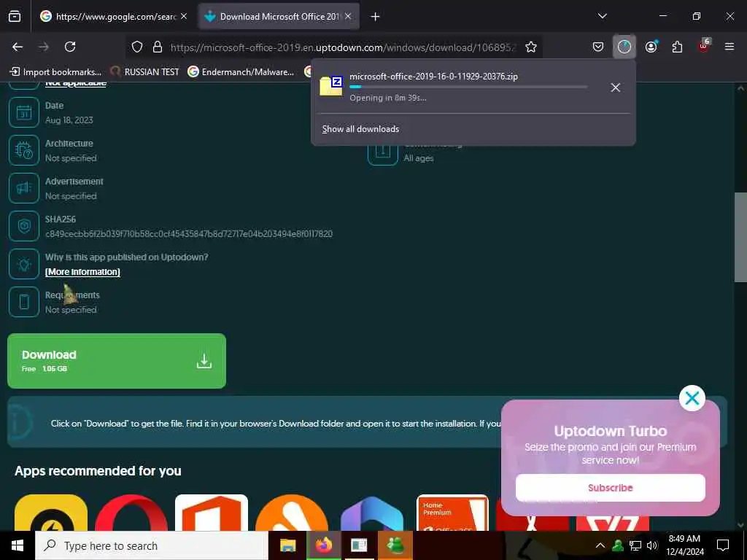This screenshot has height=560, width=747.
Task: Open the Opera app thumbnail
Action: 131,513
